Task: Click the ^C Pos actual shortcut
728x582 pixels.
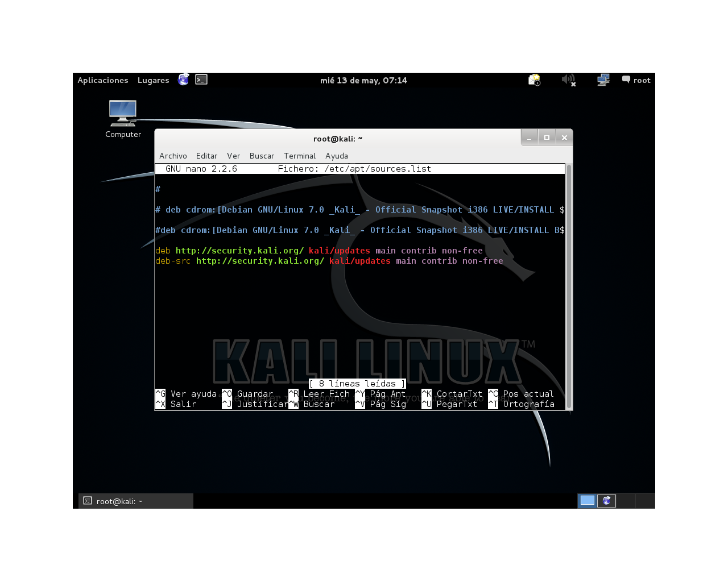Action: pos(521,394)
